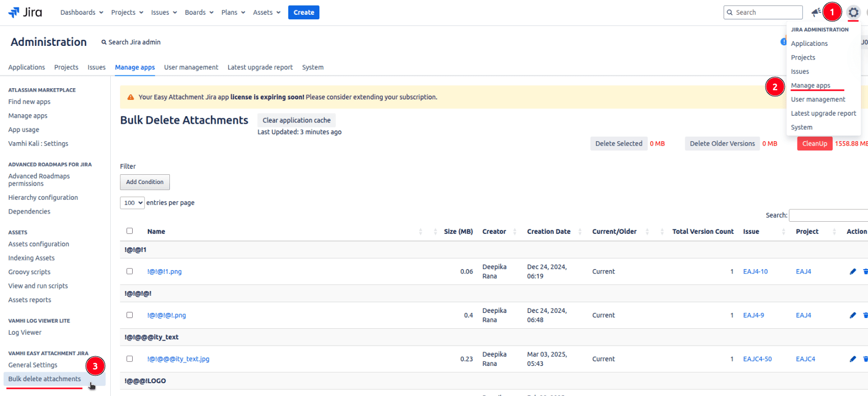Click Clear application cache button
This screenshot has width=868, height=396.
tap(296, 120)
